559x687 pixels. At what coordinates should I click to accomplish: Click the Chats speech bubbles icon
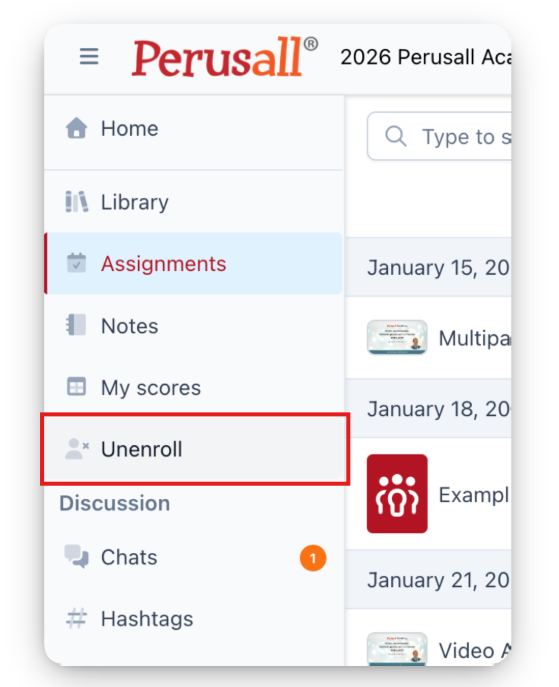(x=77, y=556)
